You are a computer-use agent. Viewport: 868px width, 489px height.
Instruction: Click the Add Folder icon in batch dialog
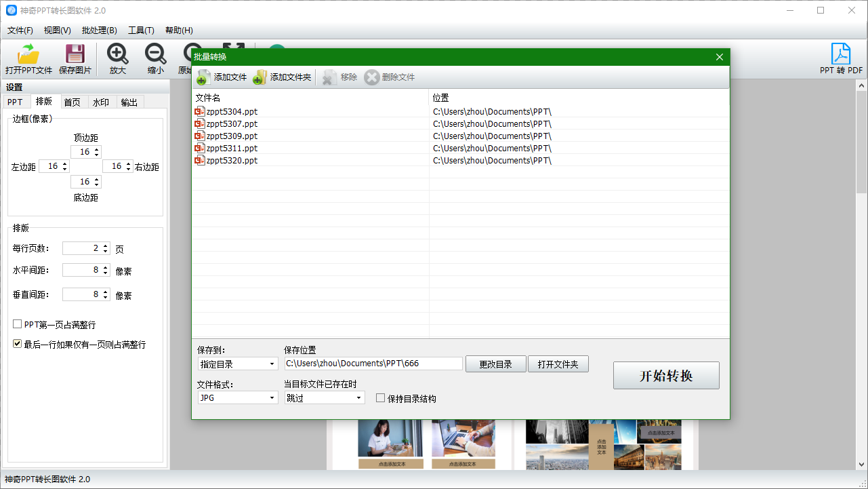[260, 77]
